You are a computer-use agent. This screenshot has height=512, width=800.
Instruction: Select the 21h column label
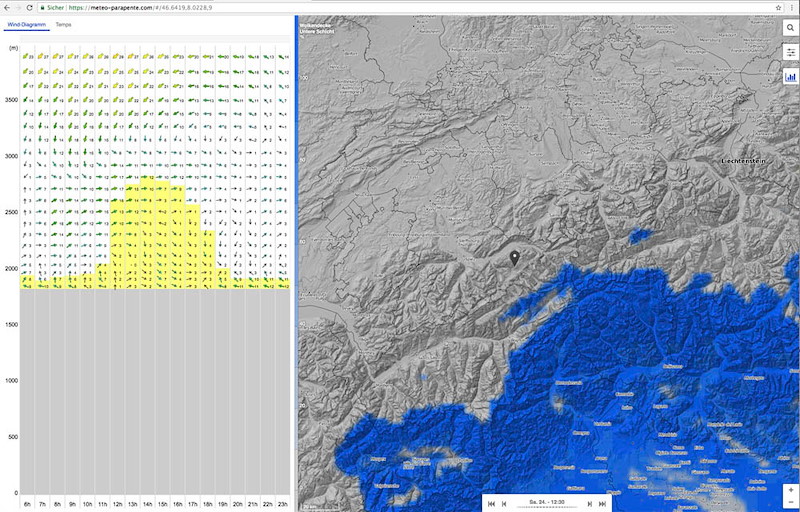tap(253, 504)
